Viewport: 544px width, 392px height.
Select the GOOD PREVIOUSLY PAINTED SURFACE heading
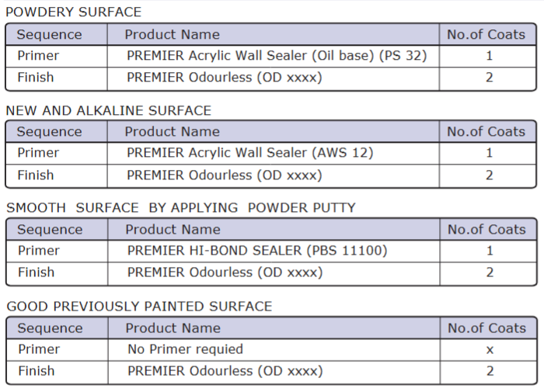pyautogui.click(x=139, y=307)
